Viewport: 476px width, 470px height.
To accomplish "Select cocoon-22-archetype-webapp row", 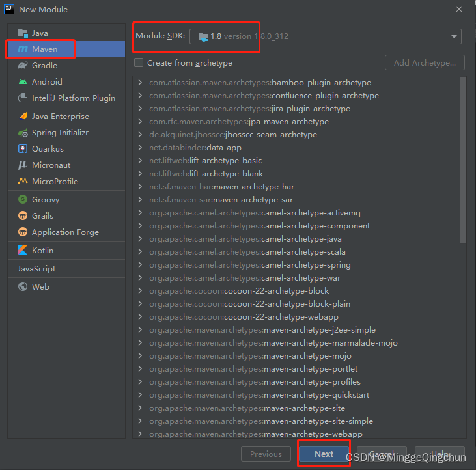I will point(296,317).
